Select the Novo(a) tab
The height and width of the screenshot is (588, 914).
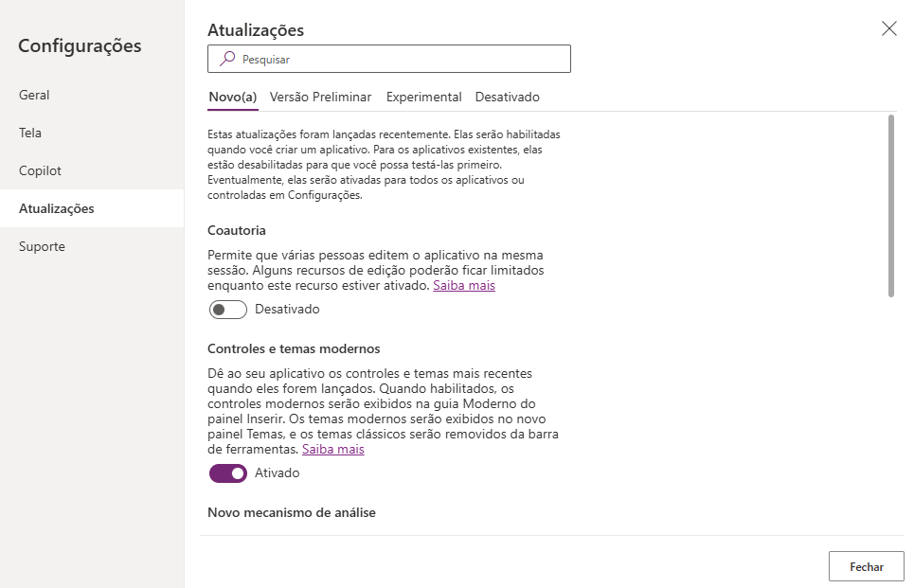pyautogui.click(x=233, y=97)
